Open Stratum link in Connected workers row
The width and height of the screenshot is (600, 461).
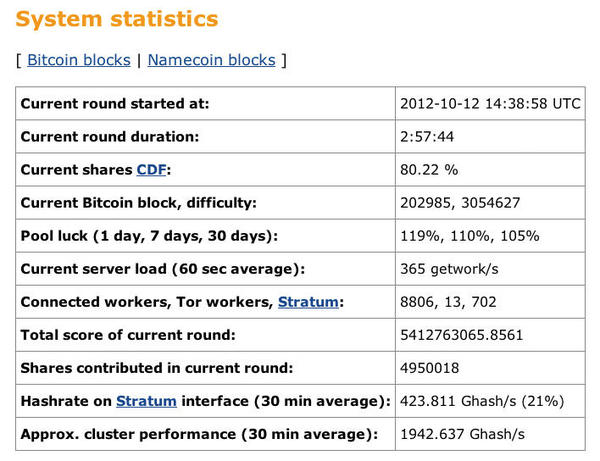(x=308, y=302)
